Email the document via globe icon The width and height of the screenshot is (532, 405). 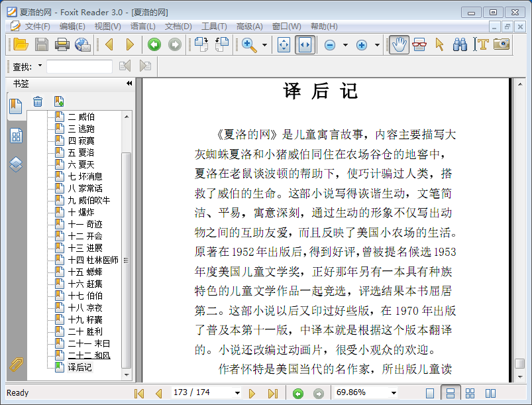(x=82, y=44)
